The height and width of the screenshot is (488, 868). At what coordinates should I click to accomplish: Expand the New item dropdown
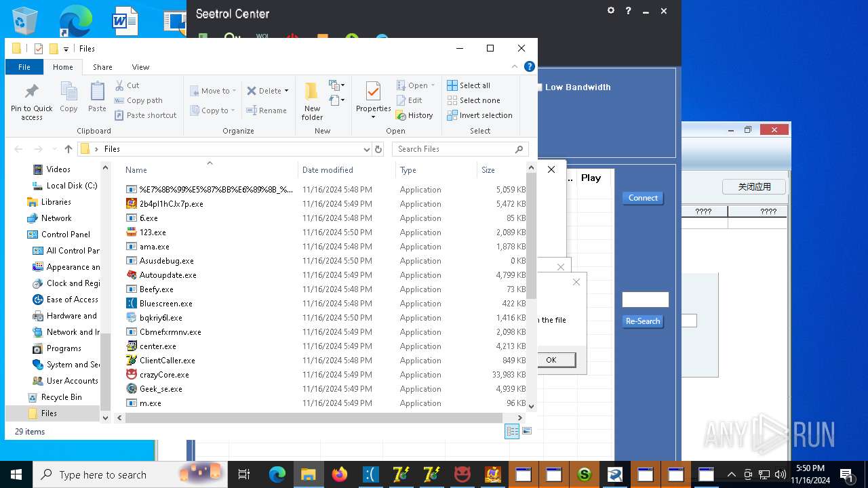337,85
